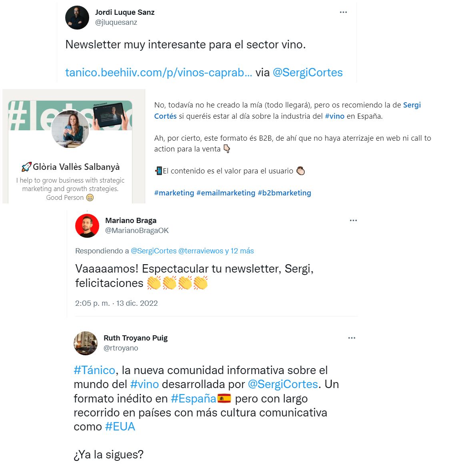The height and width of the screenshot is (476, 454).
Task: Click the #España hashtag
Action: [193, 398]
